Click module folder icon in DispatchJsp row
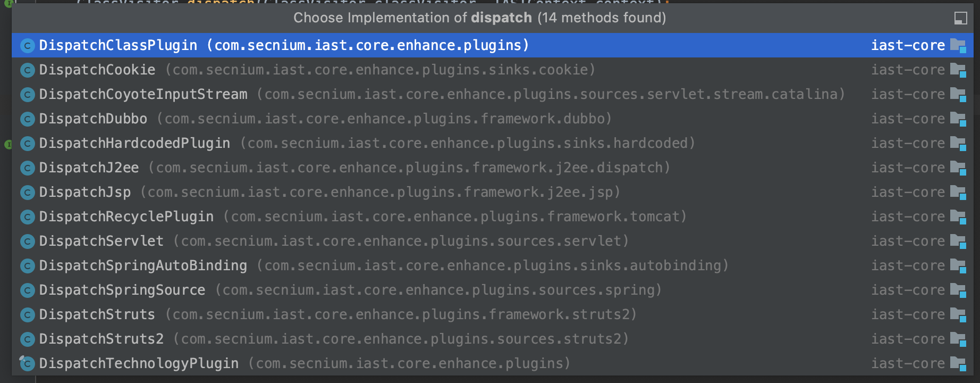 [958, 193]
